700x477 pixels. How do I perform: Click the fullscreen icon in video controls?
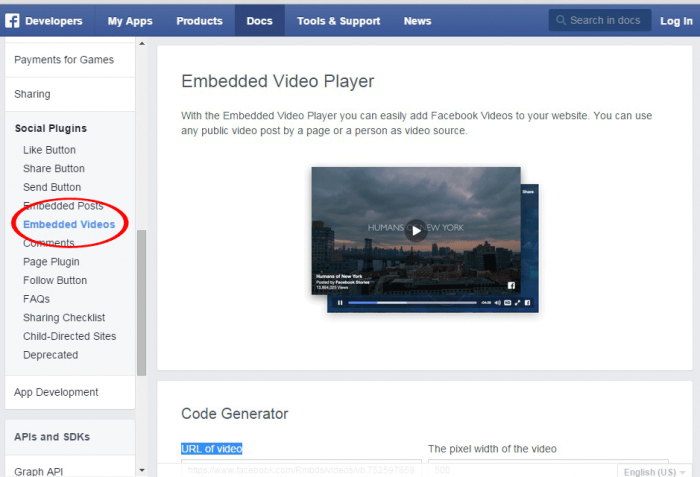(x=517, y=303)
